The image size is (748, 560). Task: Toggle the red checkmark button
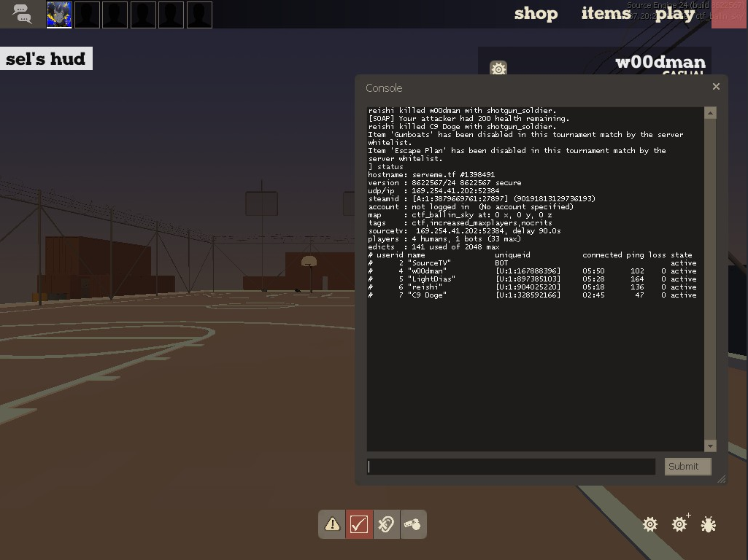pos(358,524)
